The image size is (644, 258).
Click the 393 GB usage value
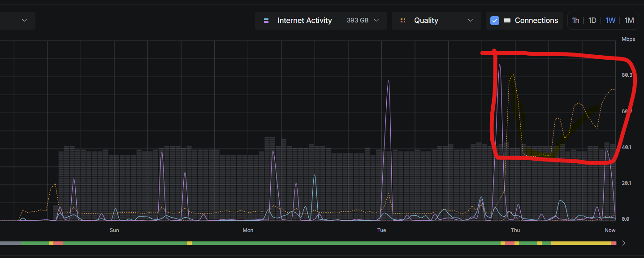click(x=358, y=21)
